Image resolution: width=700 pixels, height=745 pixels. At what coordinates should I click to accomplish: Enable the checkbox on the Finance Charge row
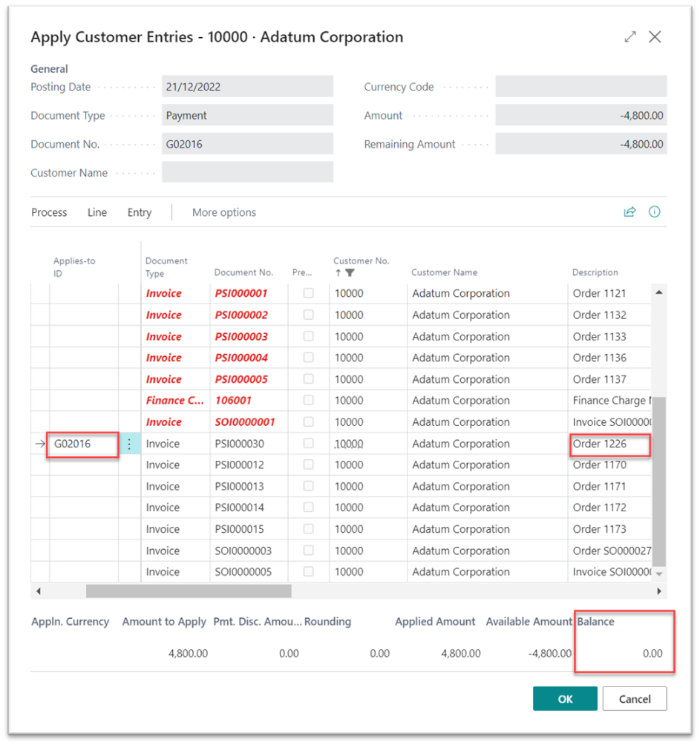coord(307,400)
